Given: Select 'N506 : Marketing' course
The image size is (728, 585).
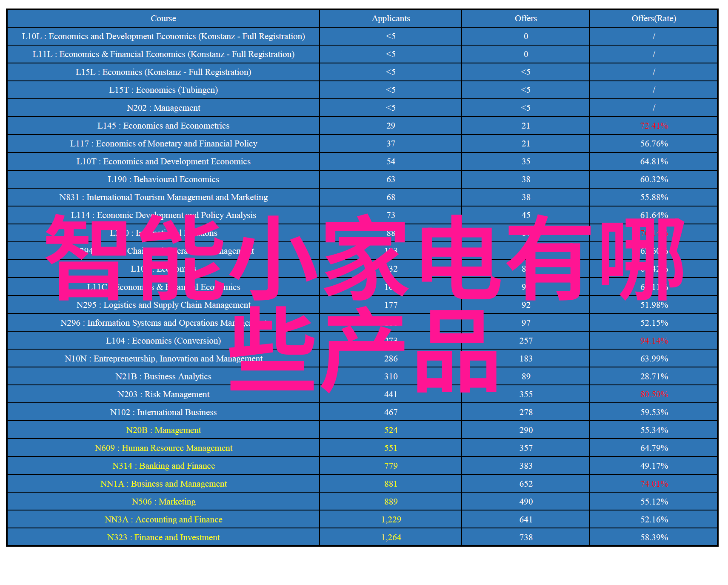Looking at the screenshot, I should [x=163, y=502].
